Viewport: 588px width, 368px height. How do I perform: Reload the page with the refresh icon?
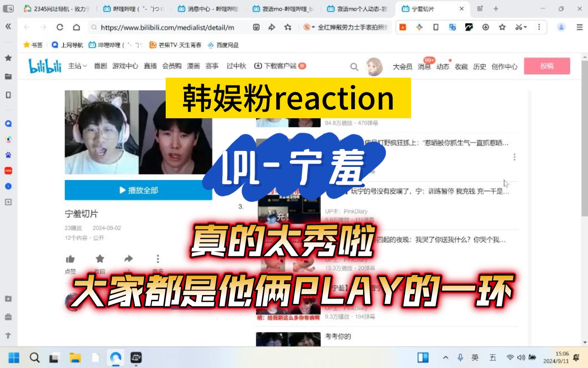pyautogui.click(x=60, y=27)
